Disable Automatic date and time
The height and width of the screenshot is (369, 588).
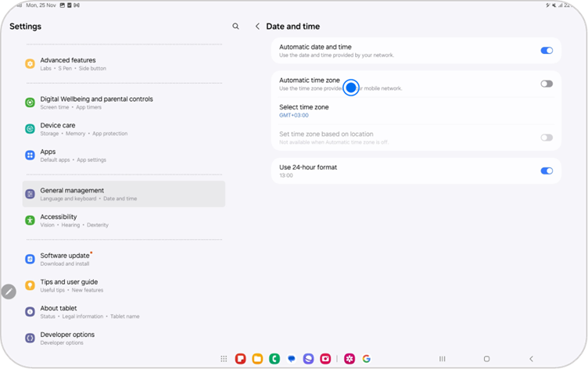click(546, 51)
